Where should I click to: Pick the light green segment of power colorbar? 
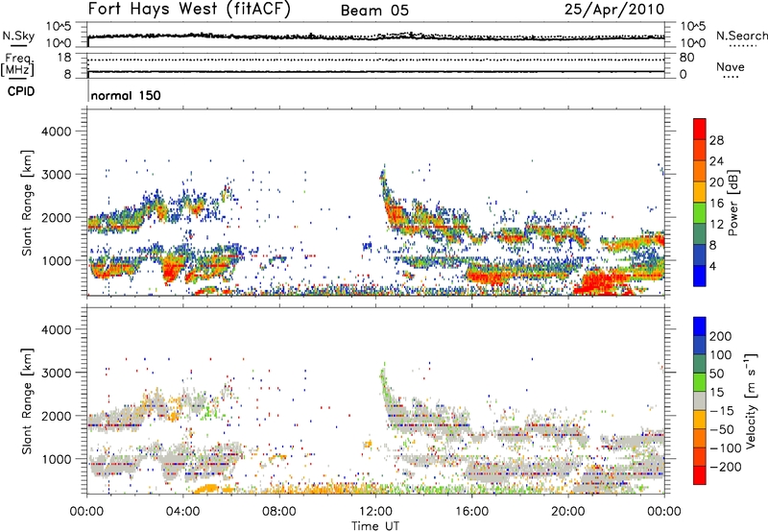pyautogui.click(x=700, y=213)
